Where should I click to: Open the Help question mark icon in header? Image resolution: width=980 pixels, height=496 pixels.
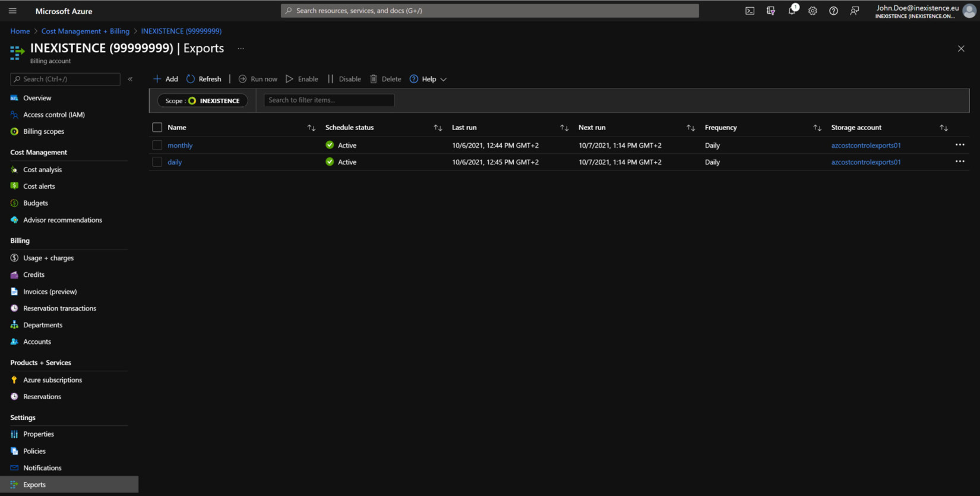pos(833,11)
